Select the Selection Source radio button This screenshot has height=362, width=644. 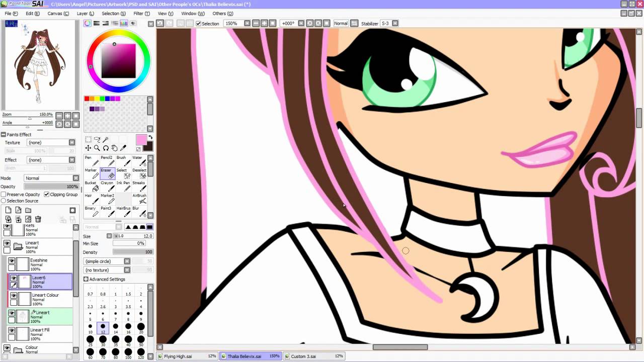pyautogui.click(x=4, y=201)
